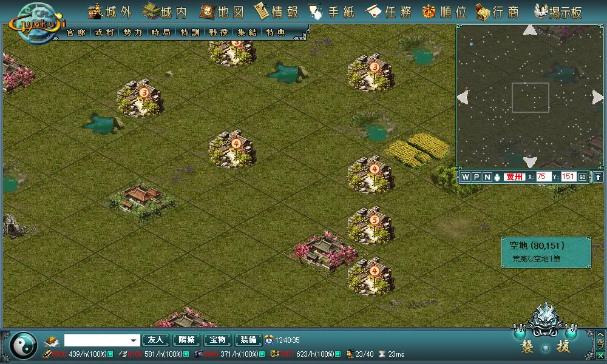607x364 pixels.
Task: Select the 集結 rally tab
Action: 247,33
